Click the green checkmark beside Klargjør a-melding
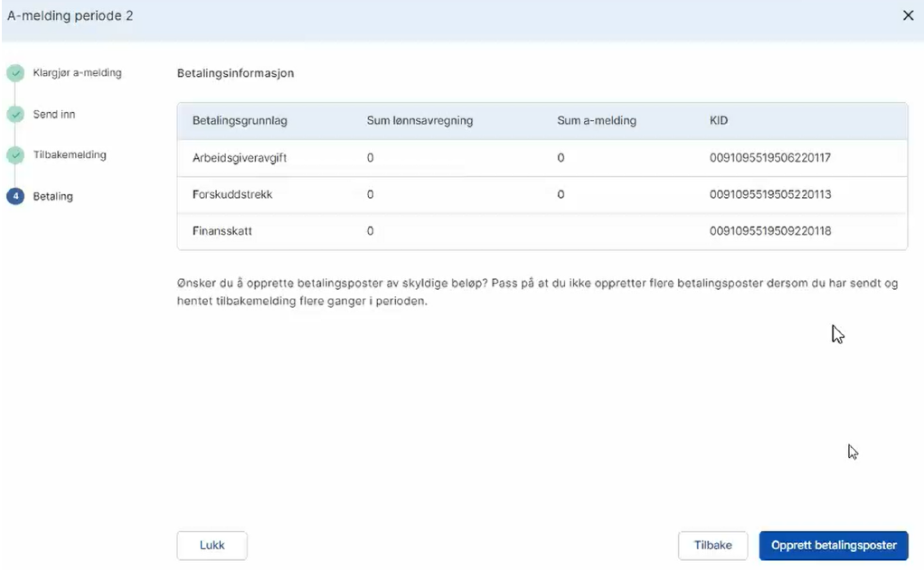Viewport: 924px width, 570px height. (x=15, y=73)
